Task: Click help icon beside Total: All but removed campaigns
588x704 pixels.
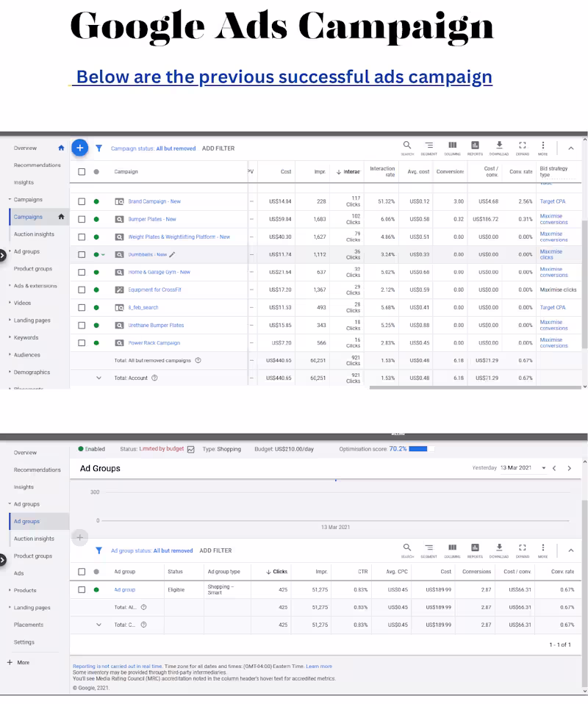Action: tap(198, 360)
